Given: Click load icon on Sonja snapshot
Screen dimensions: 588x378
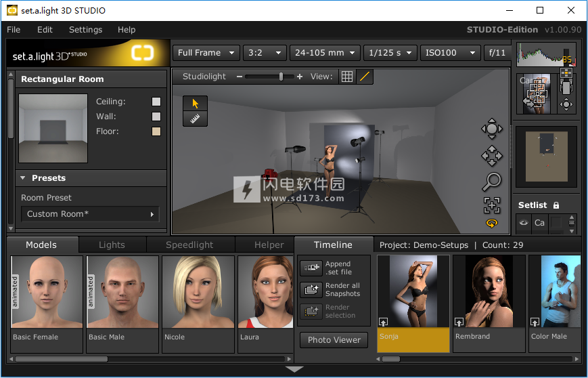Looking at the screenshot, I should 383,322.
